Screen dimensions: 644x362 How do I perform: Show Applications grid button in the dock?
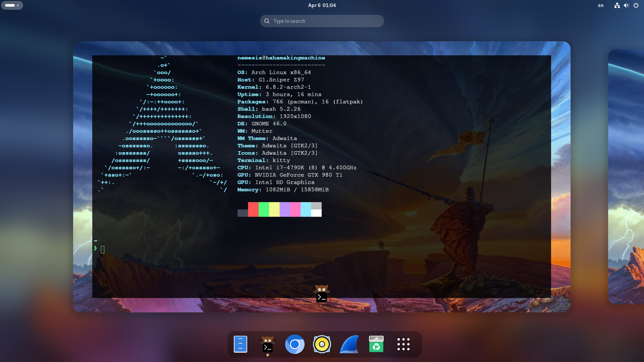click(404, 344)
